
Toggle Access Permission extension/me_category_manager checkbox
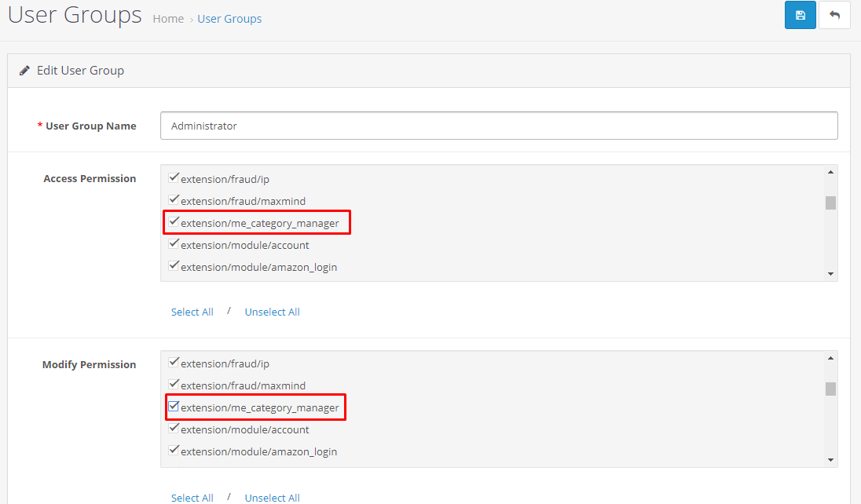[174, 222]
